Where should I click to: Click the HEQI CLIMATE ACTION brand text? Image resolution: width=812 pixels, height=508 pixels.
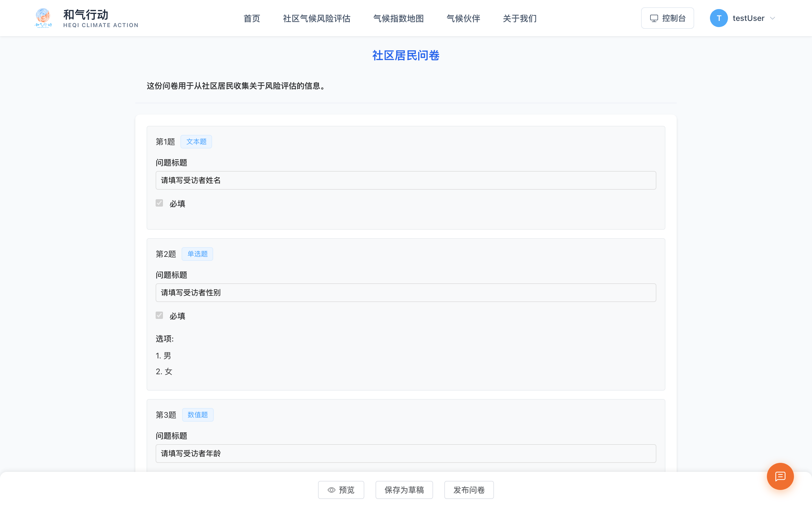tap(101, 25)
